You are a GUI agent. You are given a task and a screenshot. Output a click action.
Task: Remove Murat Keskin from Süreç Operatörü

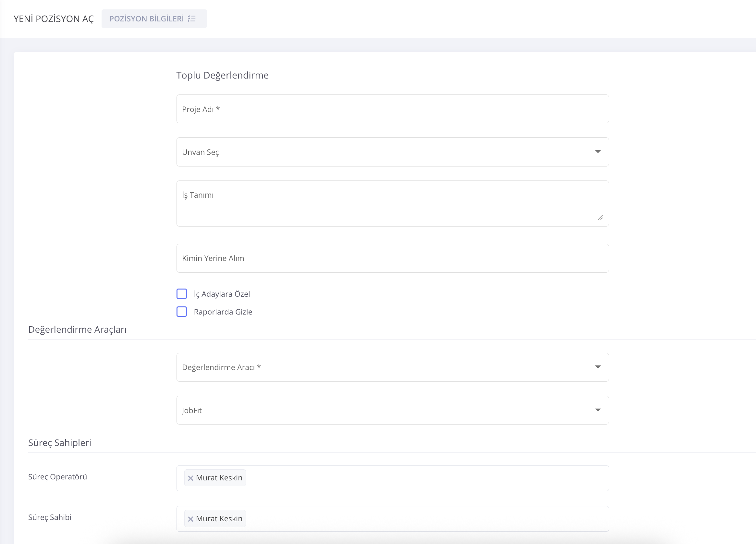coord(191,478)
